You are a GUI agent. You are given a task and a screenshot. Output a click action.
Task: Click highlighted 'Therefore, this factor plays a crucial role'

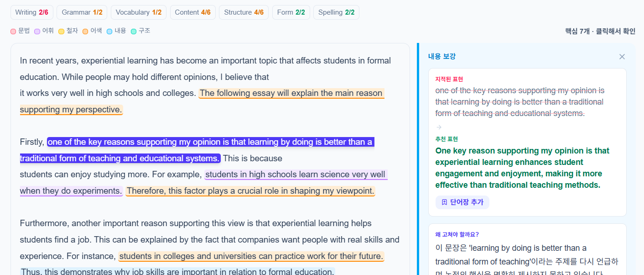[250, 191]
